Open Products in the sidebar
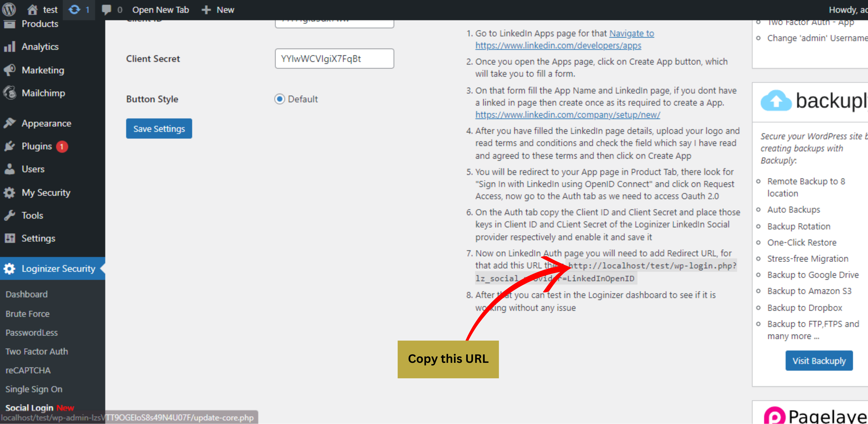 tap(40, 24)
